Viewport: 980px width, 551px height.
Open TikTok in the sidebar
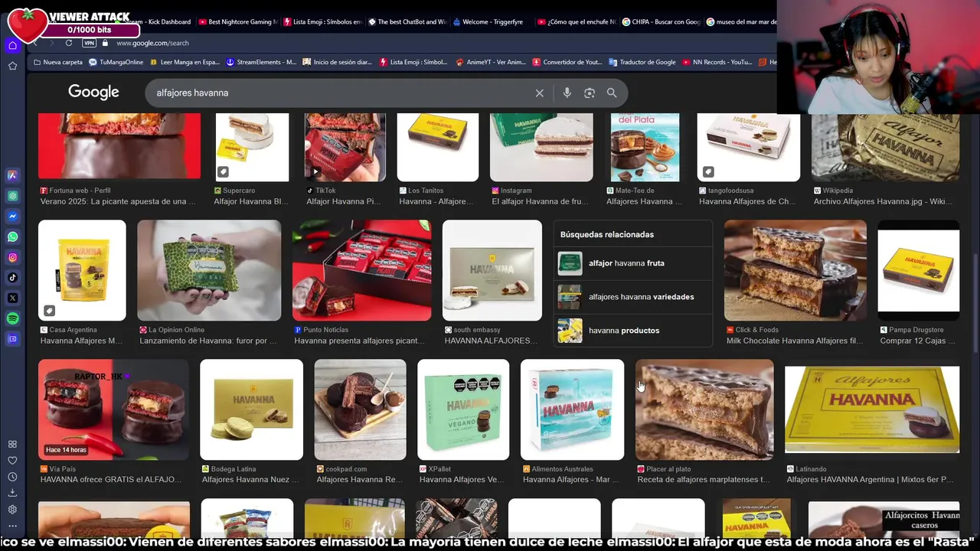12,278
